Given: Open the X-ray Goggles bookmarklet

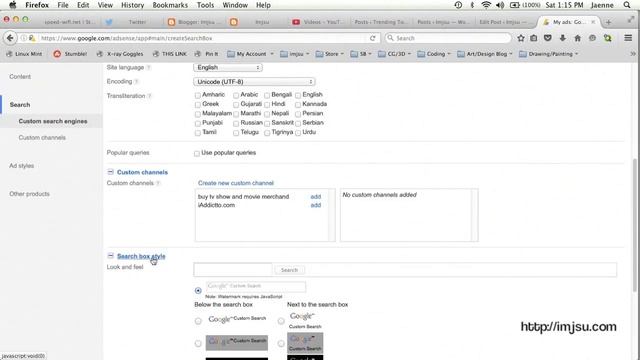Looking at the screenshot, I should tap(120, 54).
